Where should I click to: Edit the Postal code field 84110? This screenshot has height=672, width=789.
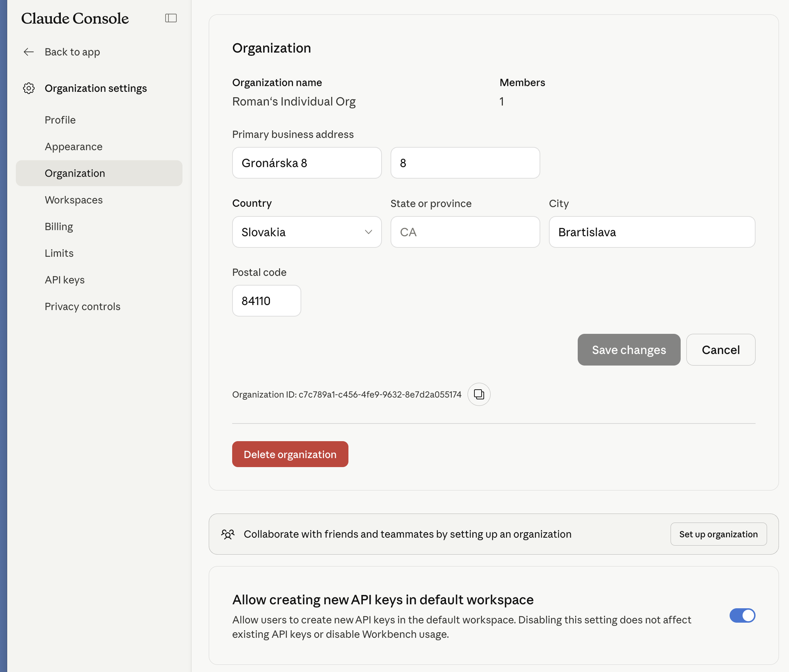tap(267, 301)
